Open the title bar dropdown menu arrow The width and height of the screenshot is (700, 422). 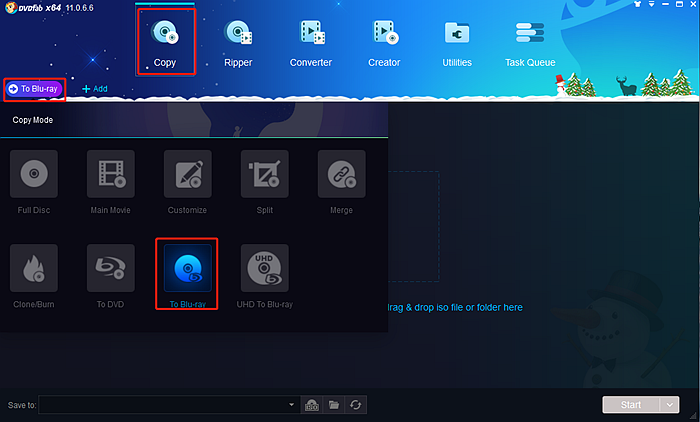(652, 4)
